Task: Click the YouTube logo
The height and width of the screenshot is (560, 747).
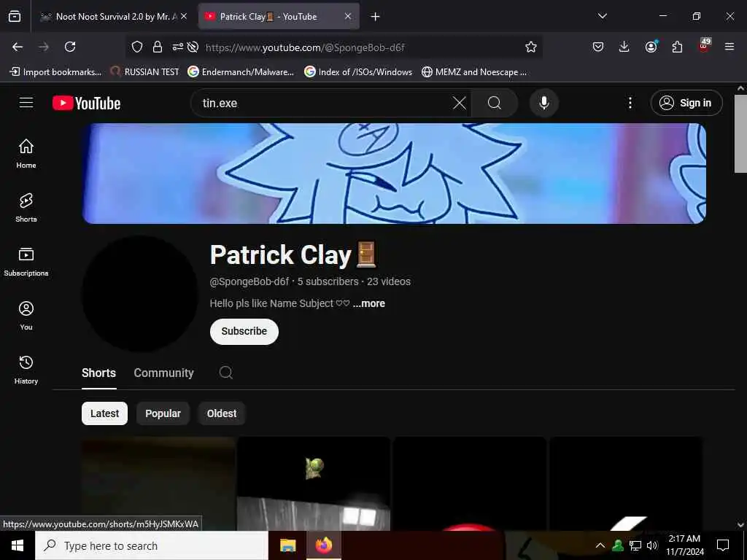Action: pyautogui.click(x=86, y=103)
